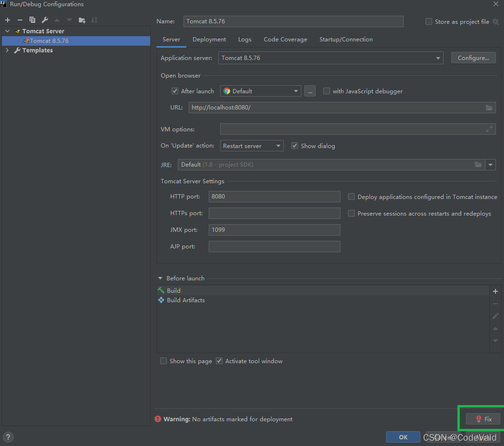Toggle Show dialog checkbox
The width and height of the screenshot is (504, 446).
295,146
